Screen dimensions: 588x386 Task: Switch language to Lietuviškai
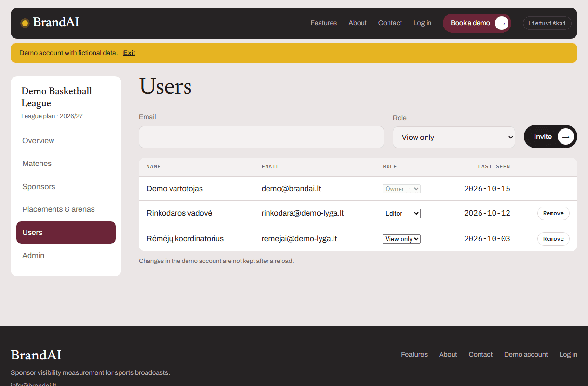[x=547, y=23]
